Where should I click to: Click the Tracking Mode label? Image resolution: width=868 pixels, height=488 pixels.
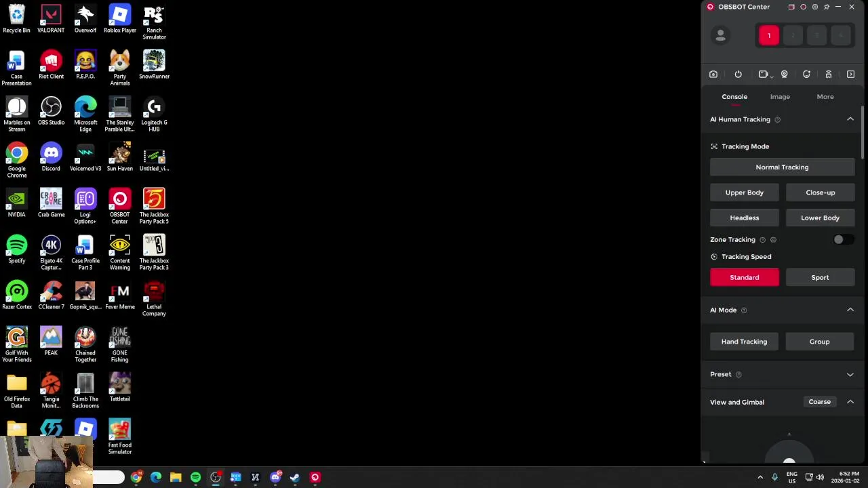click(745, 146)
